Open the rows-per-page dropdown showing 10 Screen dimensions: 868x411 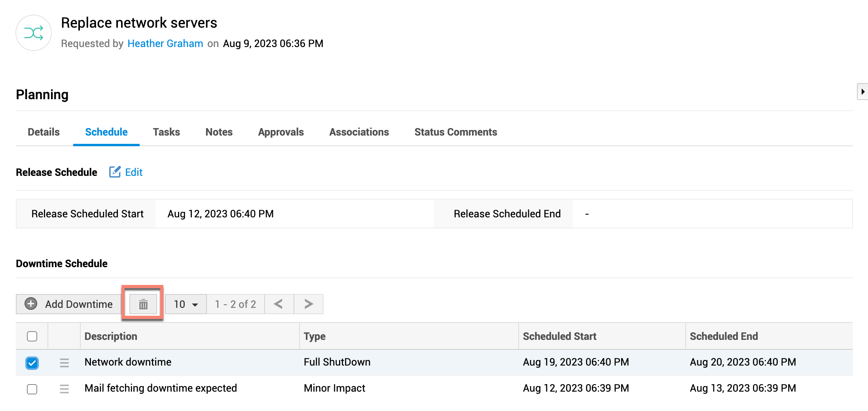point(186,304)
